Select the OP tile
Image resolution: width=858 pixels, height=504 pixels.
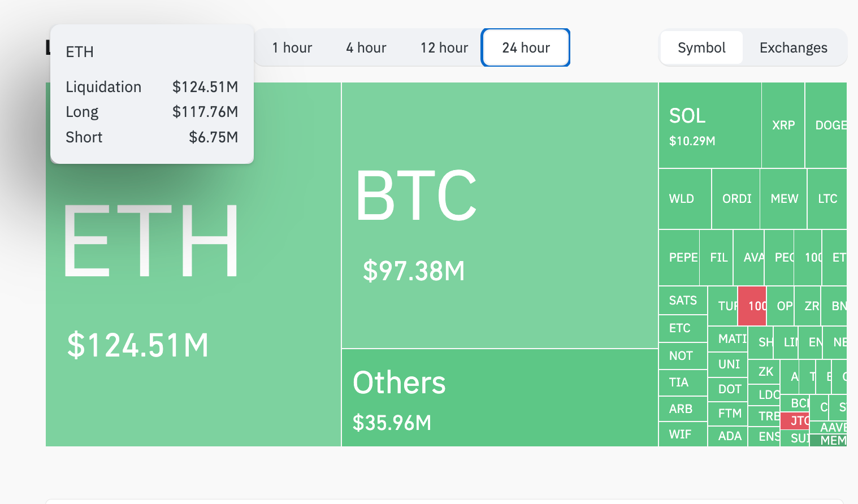(781, 306)
